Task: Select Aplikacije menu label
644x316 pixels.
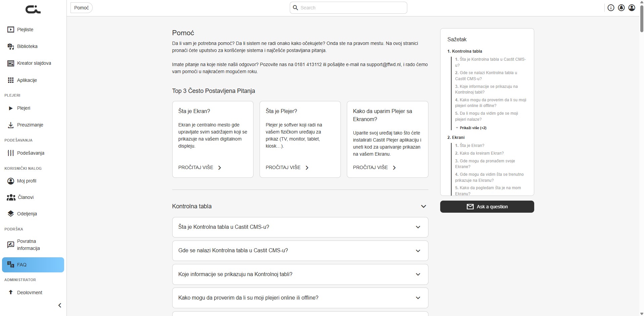Action: click(27, 80)
